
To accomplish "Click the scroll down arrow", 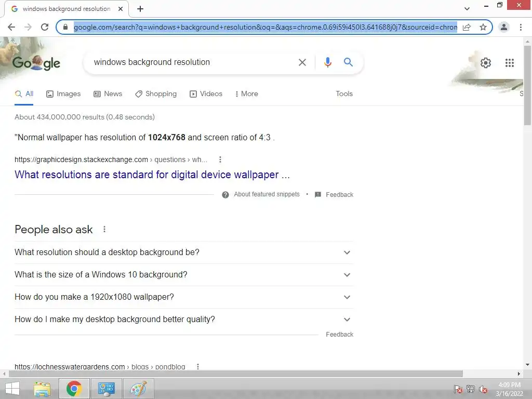I will pyautogui.click(x=527, y=365).
